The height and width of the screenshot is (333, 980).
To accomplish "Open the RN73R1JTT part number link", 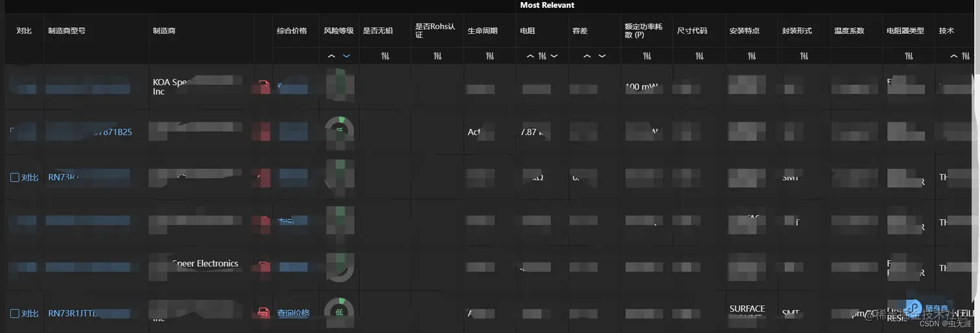I will tap(73, 314).
